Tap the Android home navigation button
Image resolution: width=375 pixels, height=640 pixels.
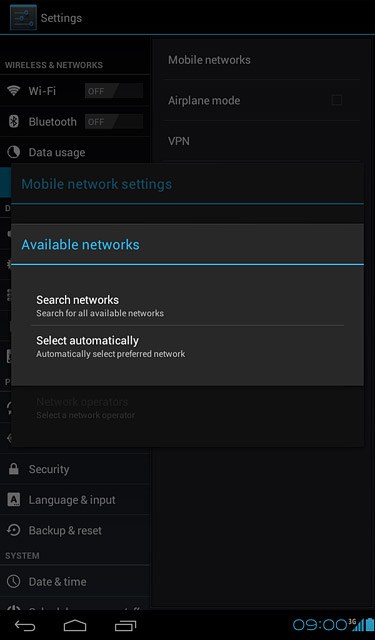coord(75,625)
